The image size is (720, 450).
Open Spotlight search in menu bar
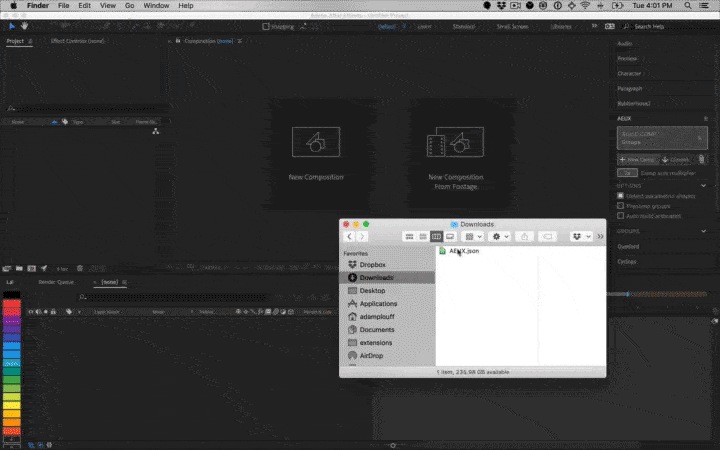(x=688, y=6)
